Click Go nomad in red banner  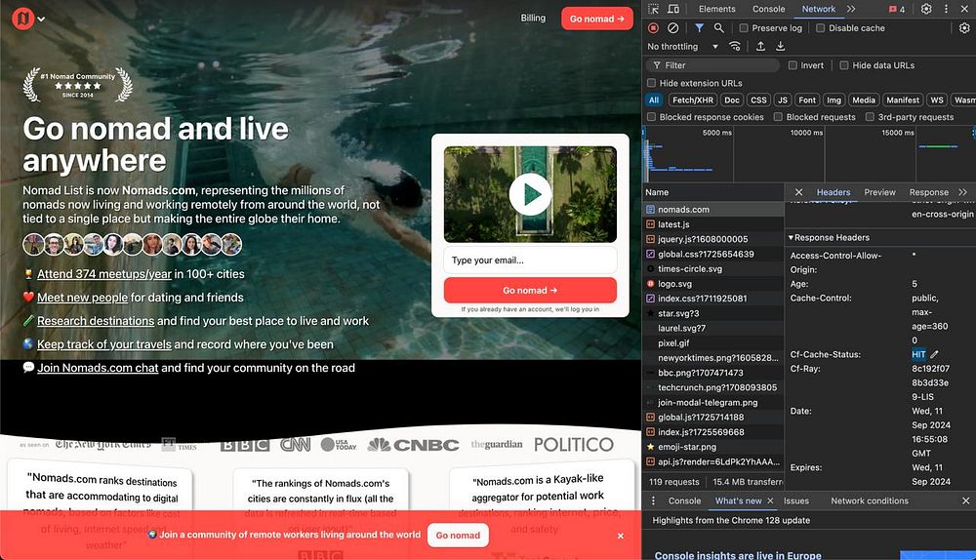coord(458,535)
